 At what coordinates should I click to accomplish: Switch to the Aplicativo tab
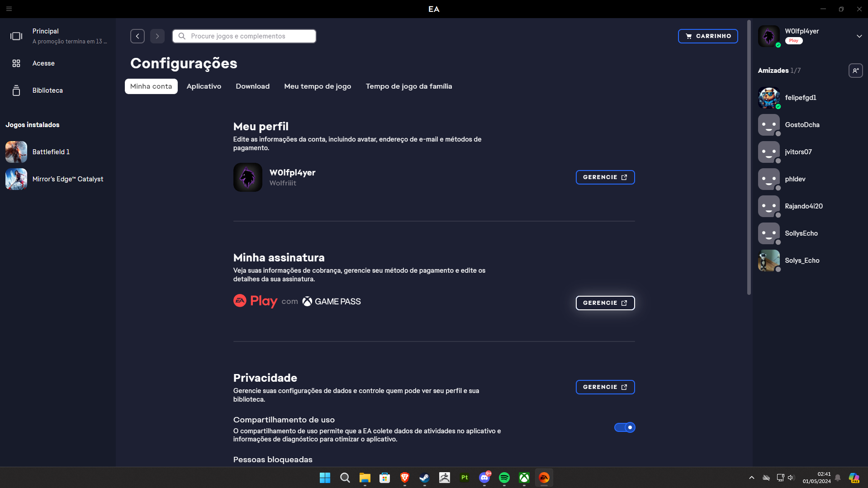(x=204, y=86)
